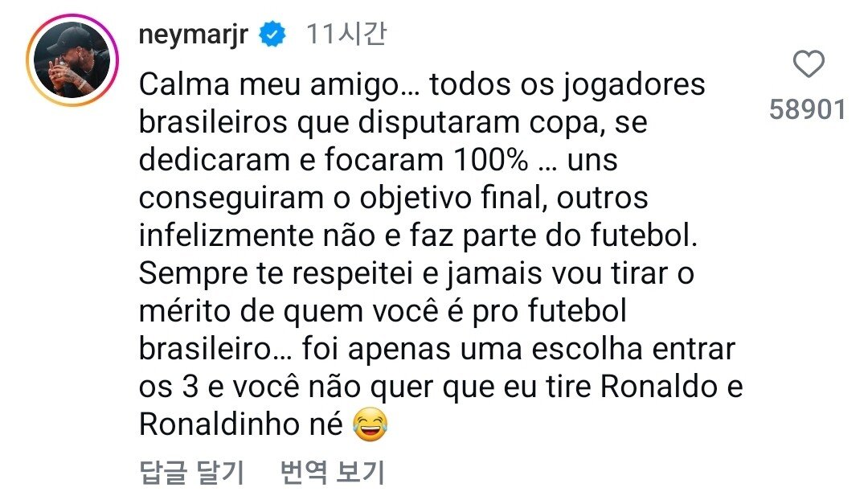Like the comment with the heart icon
The width and height of the screenshot is (868, 504).
coord(808,64)
